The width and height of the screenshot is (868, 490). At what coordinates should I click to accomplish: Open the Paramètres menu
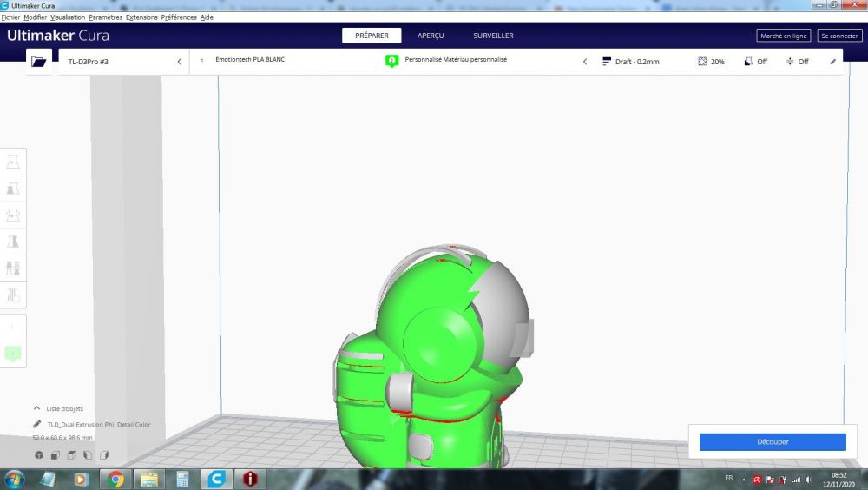click(105, 17)
